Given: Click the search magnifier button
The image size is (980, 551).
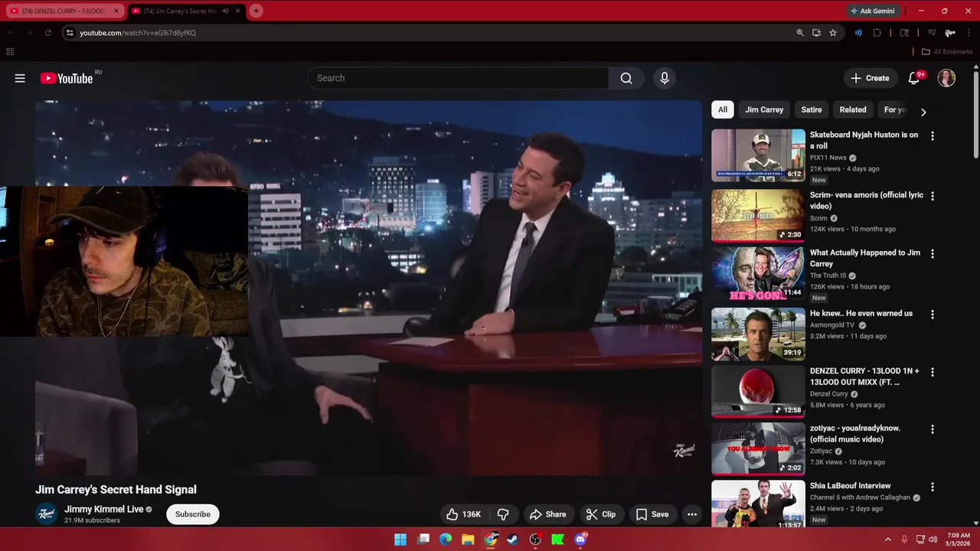Looking at the screenshot, I should (x=626, y=78).
